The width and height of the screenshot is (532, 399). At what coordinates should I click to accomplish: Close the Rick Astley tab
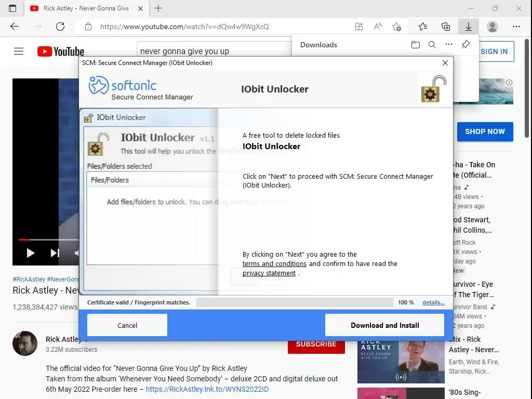[x=140, y=8]
